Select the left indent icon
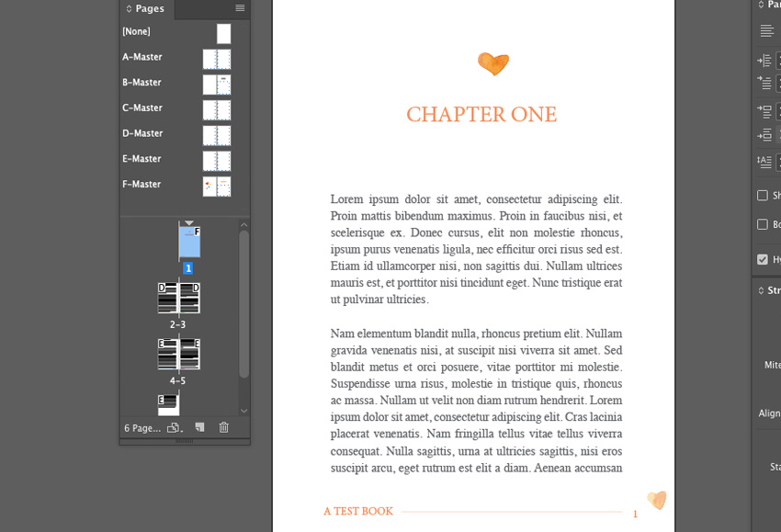This screenshot has height=532, width=781. (x=765, y=59)
